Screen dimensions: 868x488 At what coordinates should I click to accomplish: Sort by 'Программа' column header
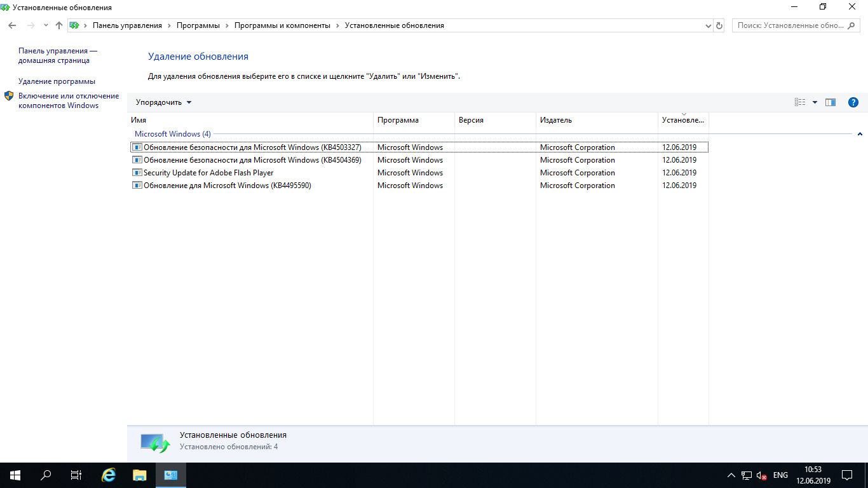[x=414, y=120]
